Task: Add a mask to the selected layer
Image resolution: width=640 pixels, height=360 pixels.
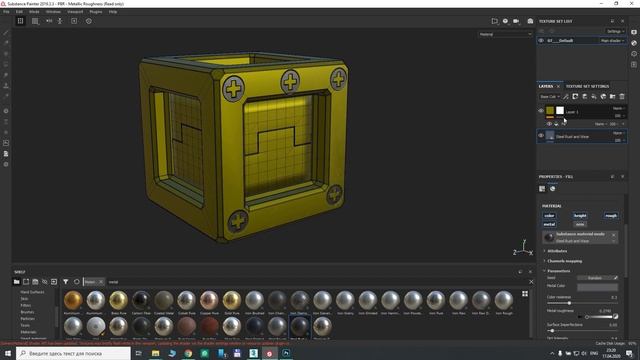Action: click(575, 97)
